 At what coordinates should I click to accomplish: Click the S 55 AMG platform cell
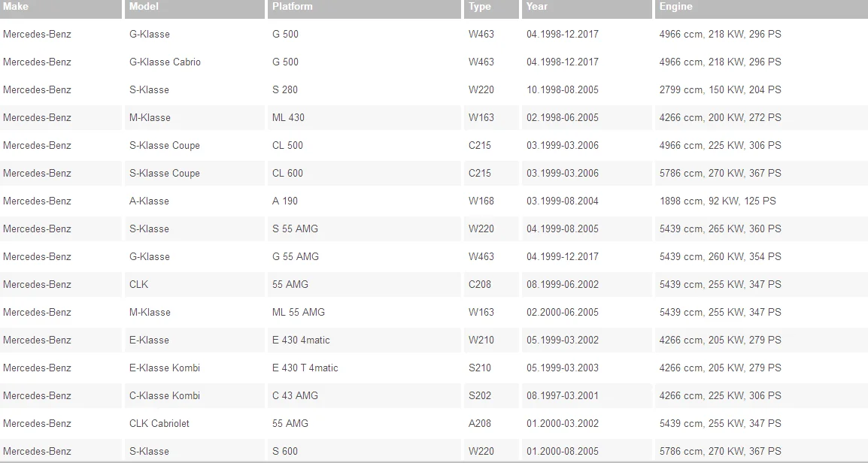click(364, 228)
